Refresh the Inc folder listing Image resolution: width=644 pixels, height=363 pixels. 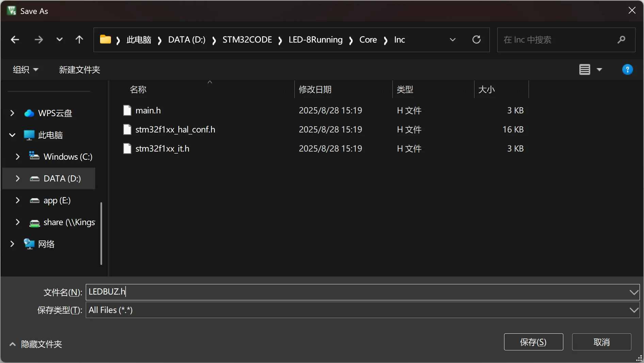coord(476,40)
